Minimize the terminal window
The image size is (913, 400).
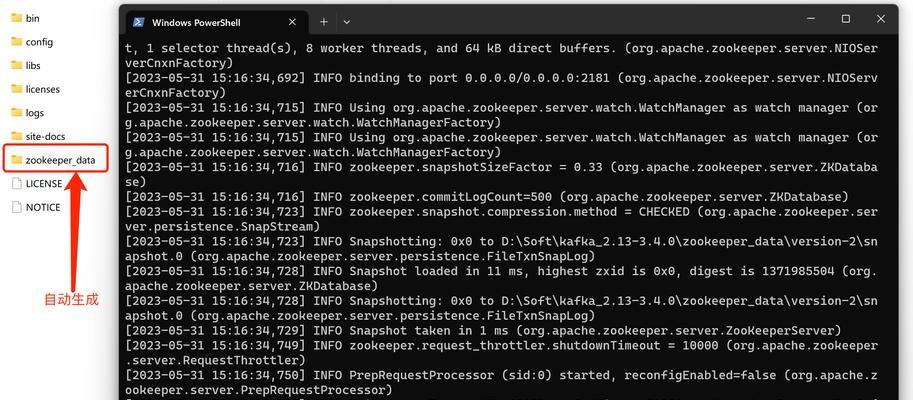click(x=811, y=19)
